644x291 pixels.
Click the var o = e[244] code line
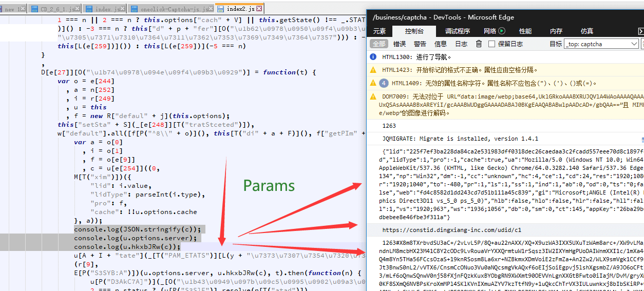(x=86, y=81)
